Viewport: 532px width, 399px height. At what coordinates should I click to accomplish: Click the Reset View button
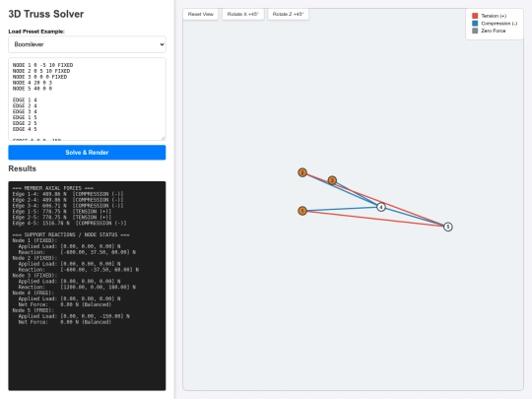pos(201,14)
